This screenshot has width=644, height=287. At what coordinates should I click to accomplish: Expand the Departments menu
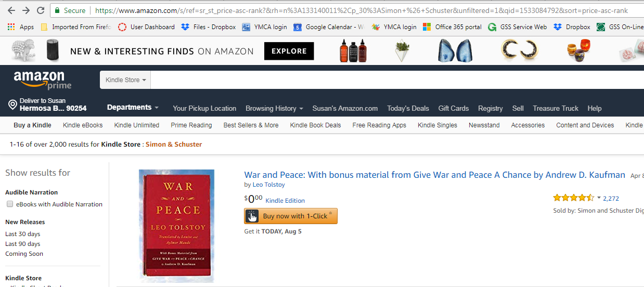(133, 108)
